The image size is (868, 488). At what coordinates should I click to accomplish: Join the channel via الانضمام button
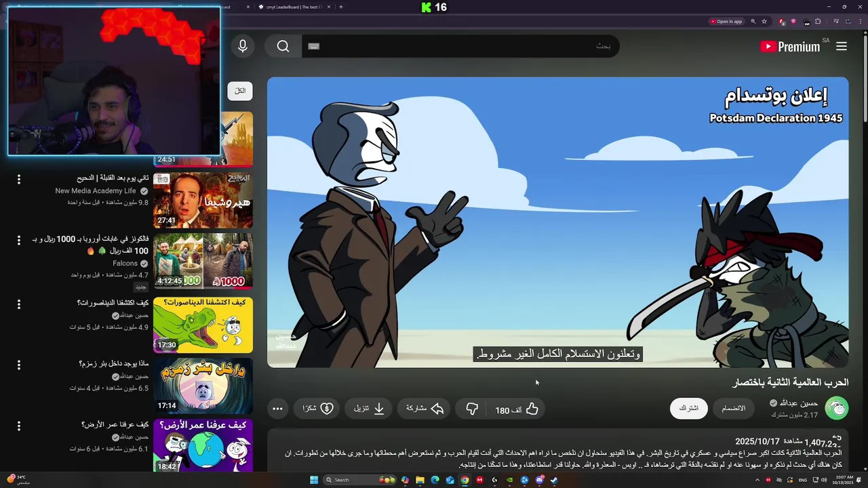point(733,408)
